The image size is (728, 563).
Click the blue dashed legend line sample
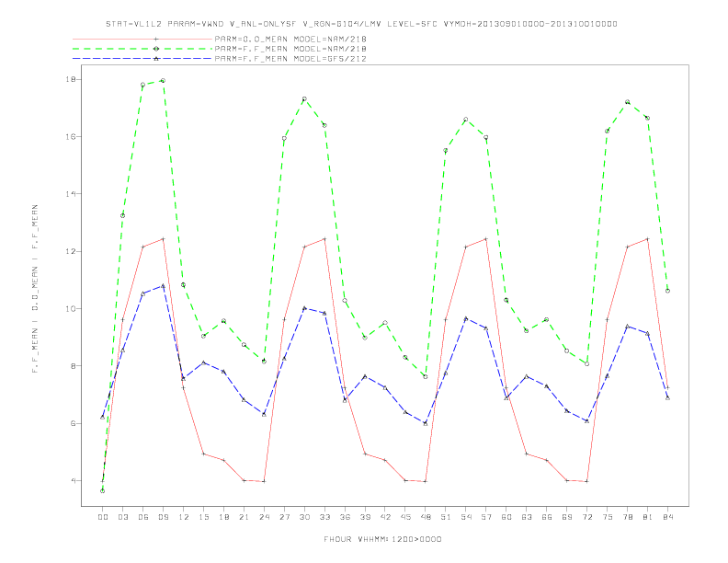142,59
